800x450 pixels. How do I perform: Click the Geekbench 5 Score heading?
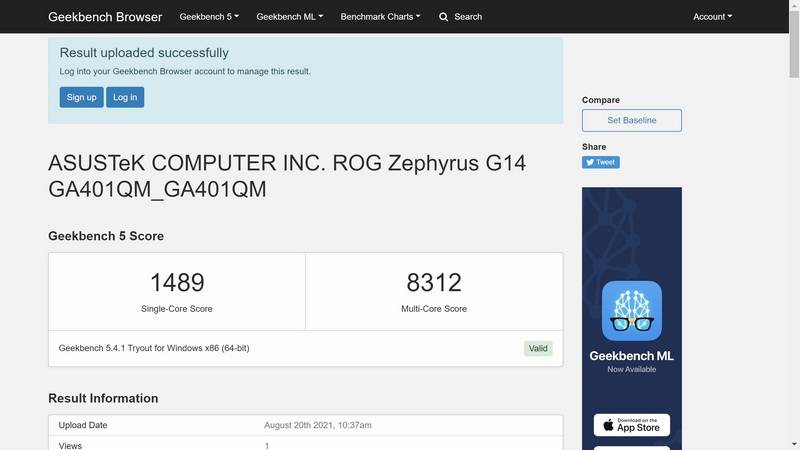click(106, 236)
